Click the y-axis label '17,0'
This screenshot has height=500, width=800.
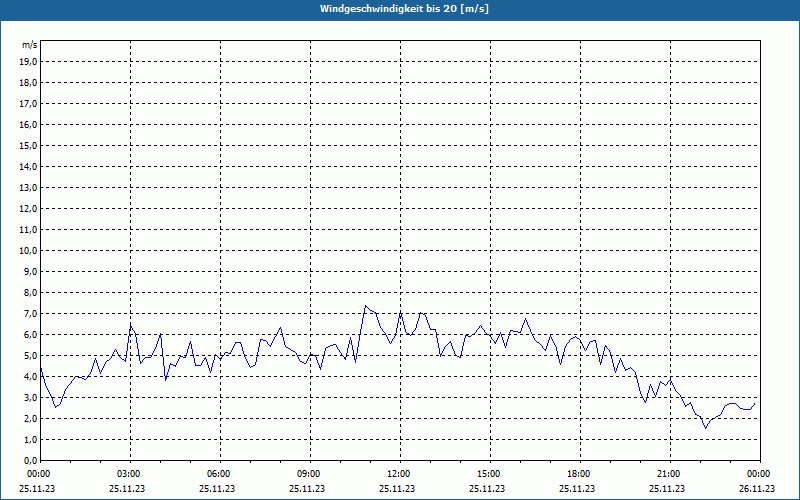(30, 104)
